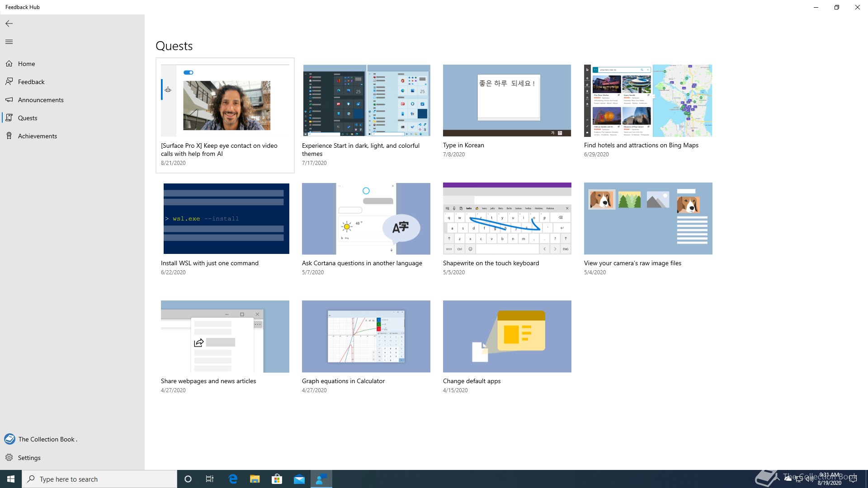Click the Feedback person icon
Screen dimensions: 868x488
[9, 82]
